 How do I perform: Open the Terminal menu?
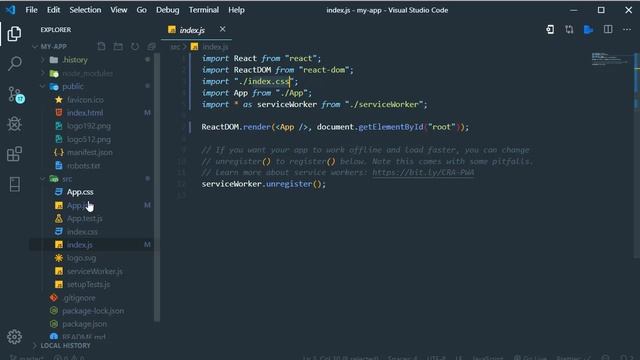[x=204, y=10]
